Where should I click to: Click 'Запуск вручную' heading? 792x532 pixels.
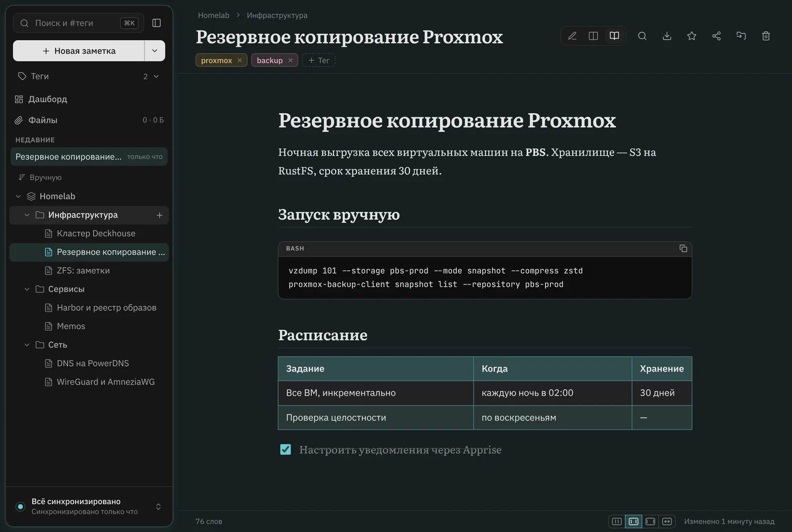click(x=339, y=214)
